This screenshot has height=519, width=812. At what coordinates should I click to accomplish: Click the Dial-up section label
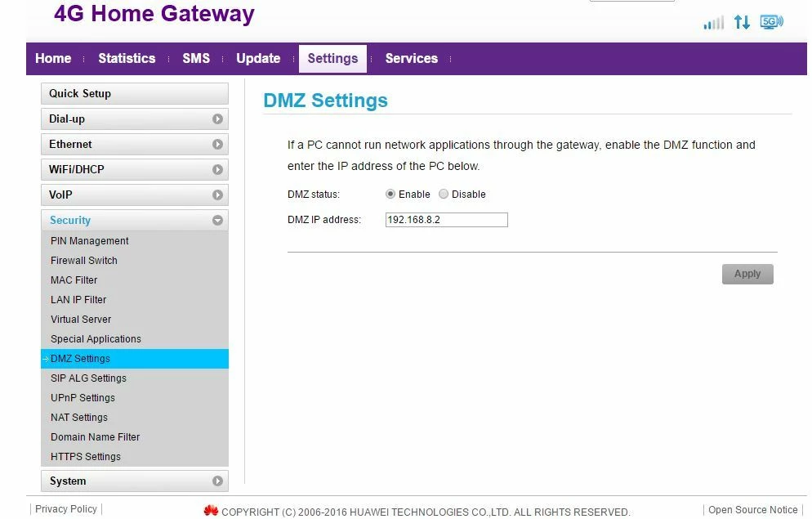click(67, 119)
